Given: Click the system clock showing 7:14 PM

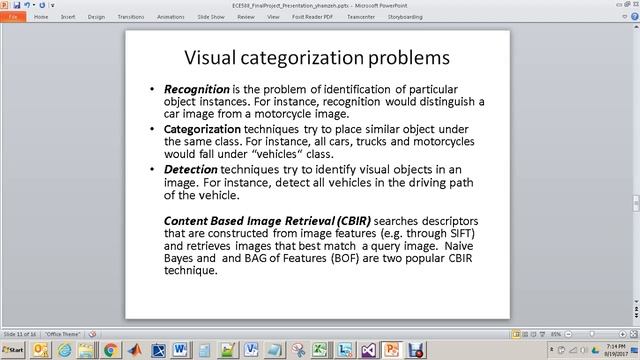Looking at the screenshot, I should pyautogui.click(x=616, y=350).
